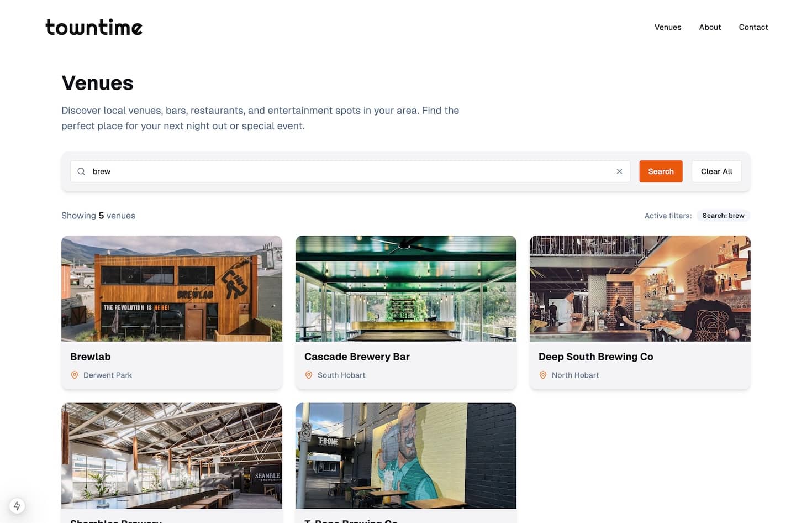Open the Brewlab venue photo
The height and width of the screenshot is (523, 812).
pos(172,289)
